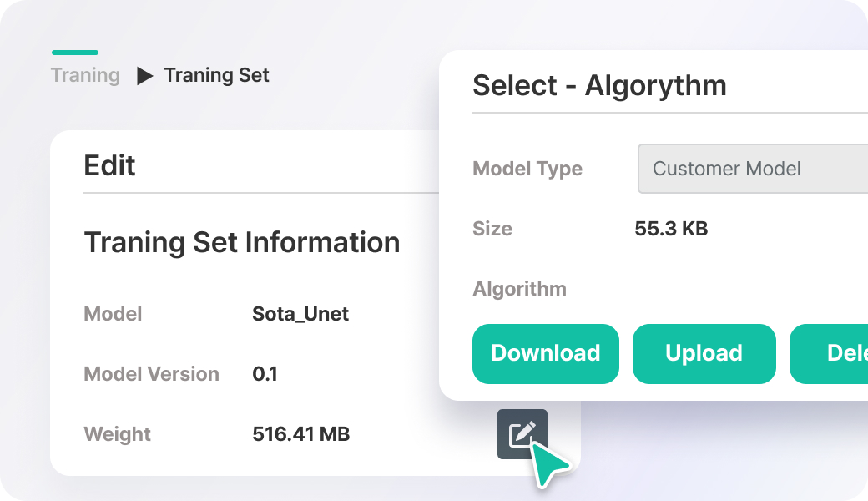
Task: Click the pencil edit icon
Action: click(522, 433)
